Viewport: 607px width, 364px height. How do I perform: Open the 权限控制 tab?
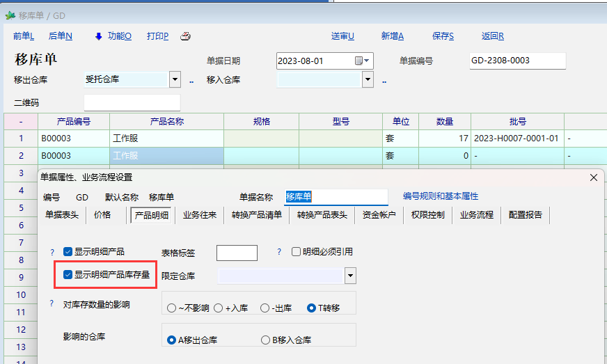pos(427,215)
